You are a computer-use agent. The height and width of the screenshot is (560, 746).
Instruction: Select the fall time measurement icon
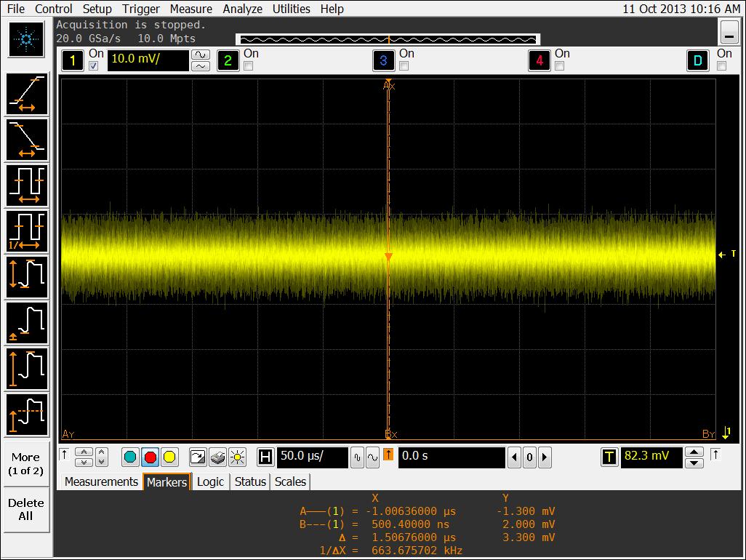coord(27,140)
